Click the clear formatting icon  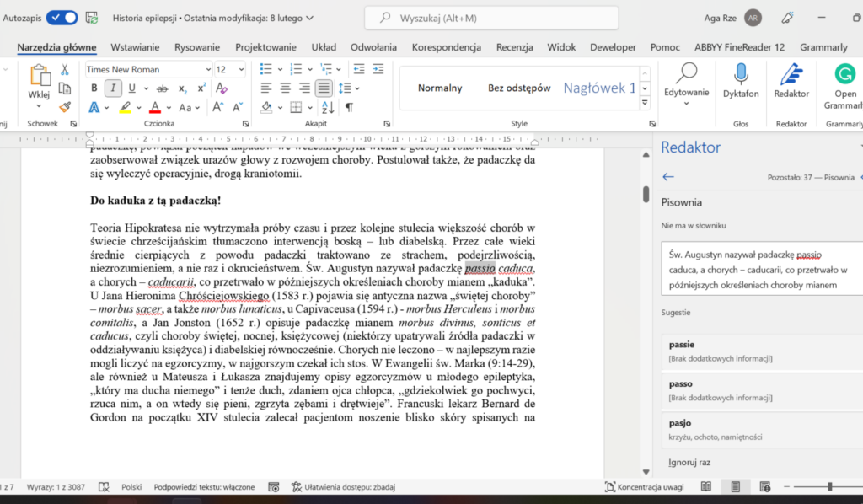click(221, 88)
